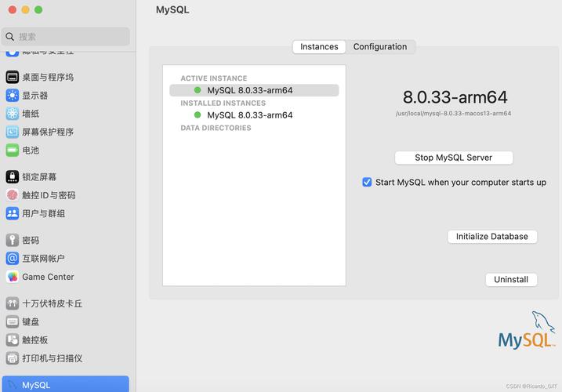Open the Screen Saver (屏幕保护程序) icon
The image size is (562, 392).
pos(13,132)
